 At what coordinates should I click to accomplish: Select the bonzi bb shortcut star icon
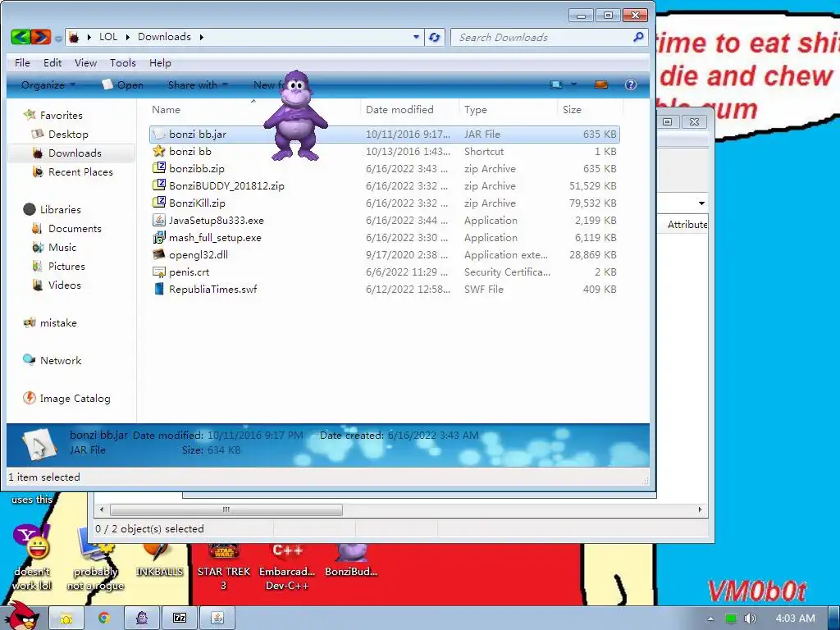(159, 151)
